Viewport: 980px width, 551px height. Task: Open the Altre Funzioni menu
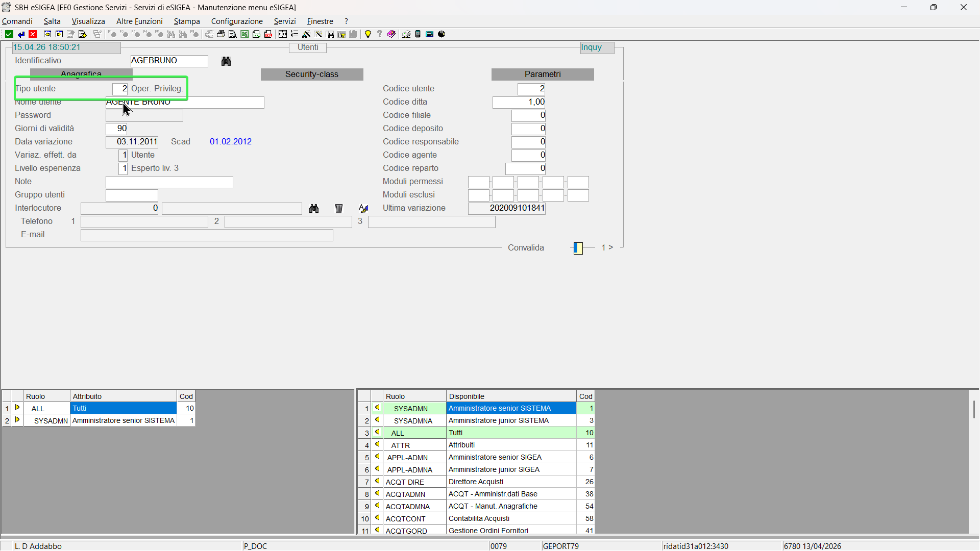coord(139,21)
